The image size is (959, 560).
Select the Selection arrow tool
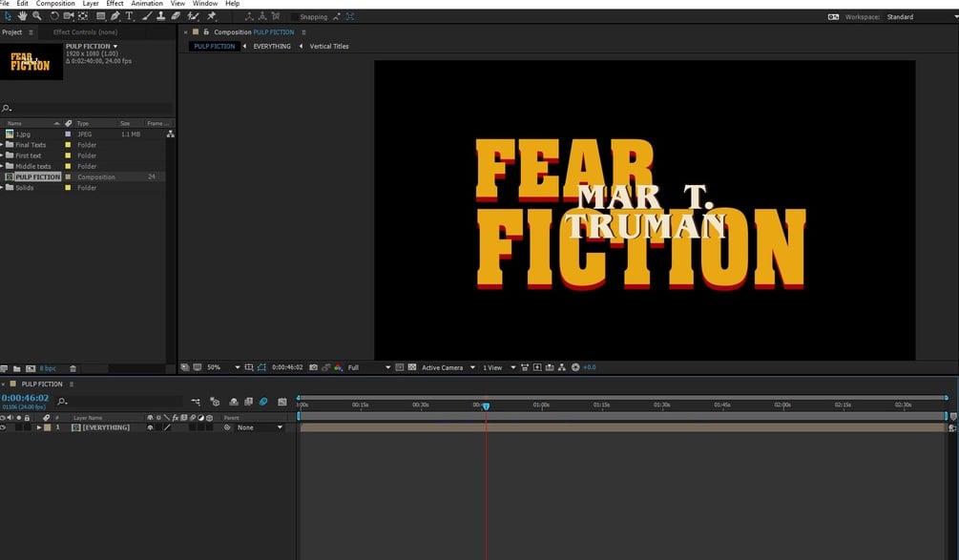[x=8, y=16]
